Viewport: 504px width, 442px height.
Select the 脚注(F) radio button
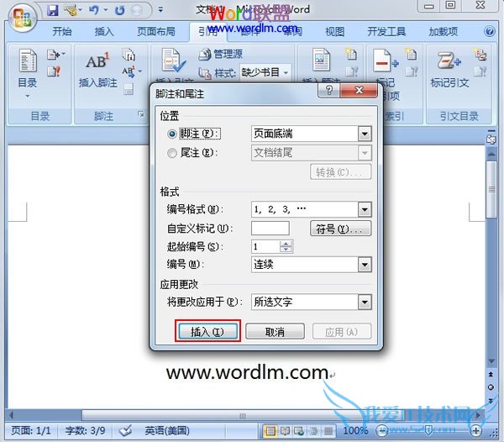[x=172, y=134]
